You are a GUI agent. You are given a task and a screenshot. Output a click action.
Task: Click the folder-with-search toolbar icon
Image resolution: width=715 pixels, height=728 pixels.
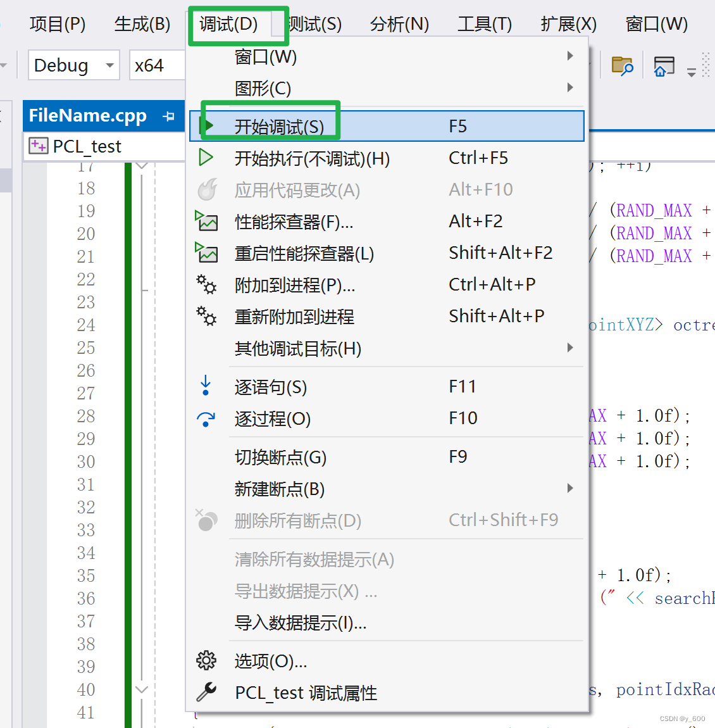[x=622, y=65]
